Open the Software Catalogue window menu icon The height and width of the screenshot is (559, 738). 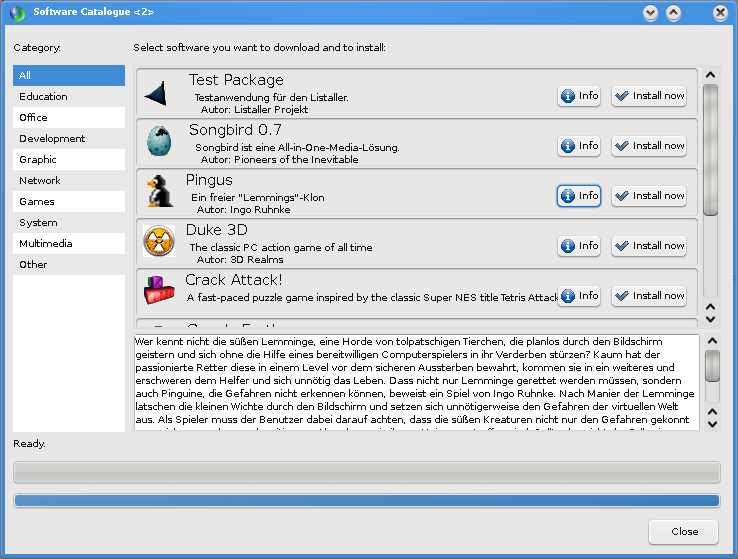(x=17, y=13)
